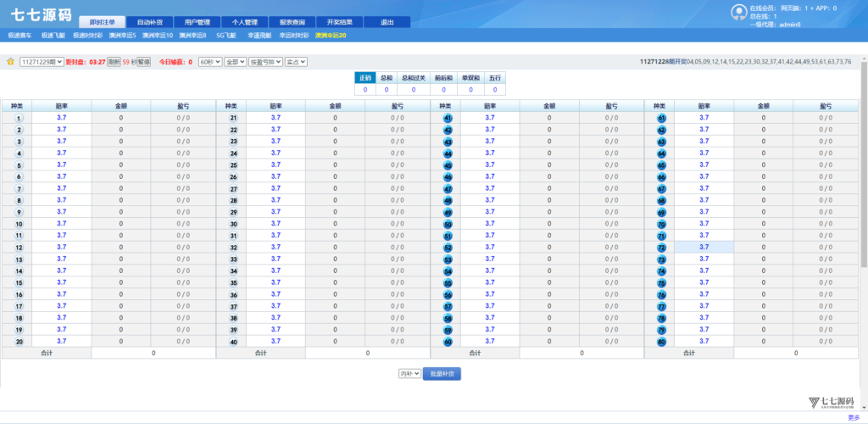Click ball number 1 icon

click(19, 118)
